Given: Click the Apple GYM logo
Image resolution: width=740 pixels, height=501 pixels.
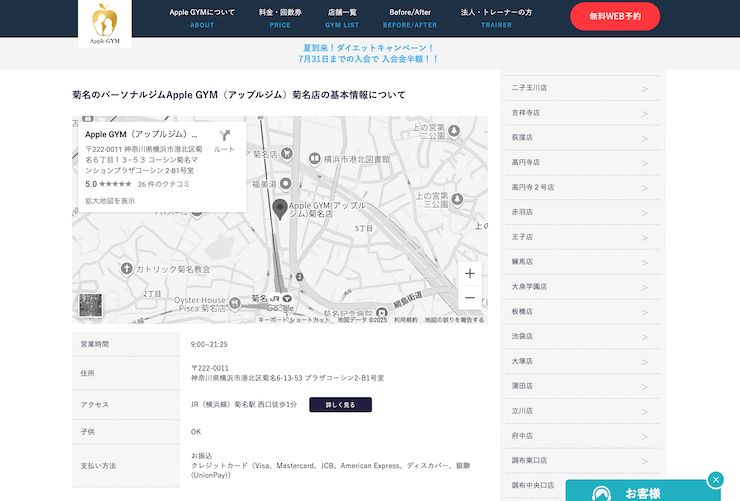Looking at the screenshot, I should point(105,24).
